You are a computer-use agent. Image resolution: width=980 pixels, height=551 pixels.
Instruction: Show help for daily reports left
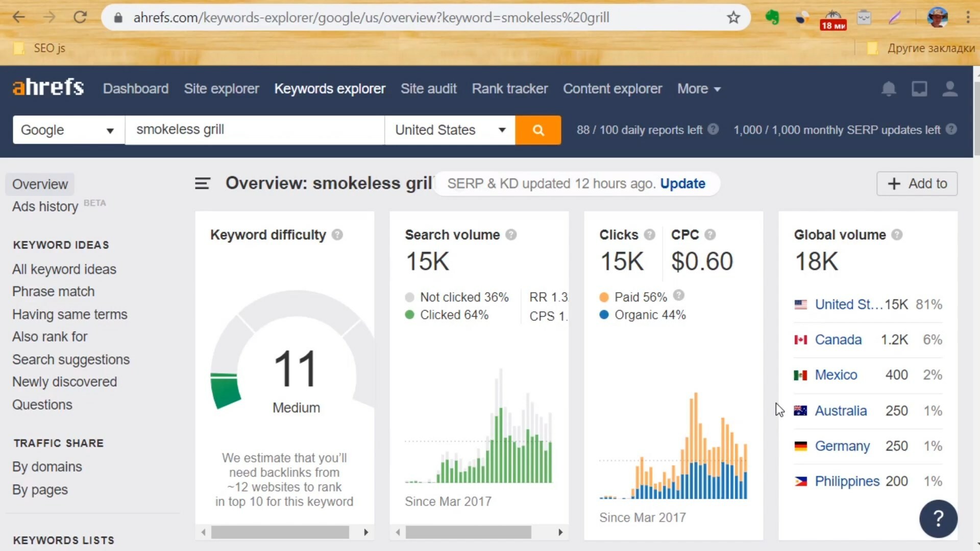[x=714, y=129]
